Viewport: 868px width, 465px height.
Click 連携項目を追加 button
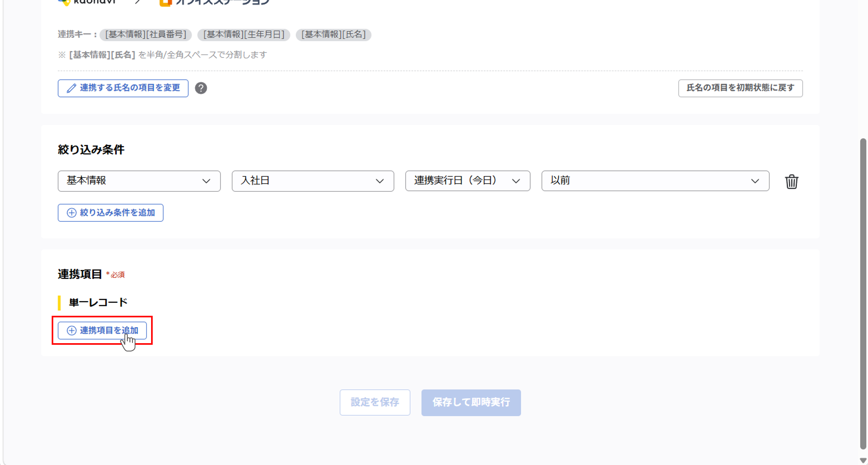(102, 330)
